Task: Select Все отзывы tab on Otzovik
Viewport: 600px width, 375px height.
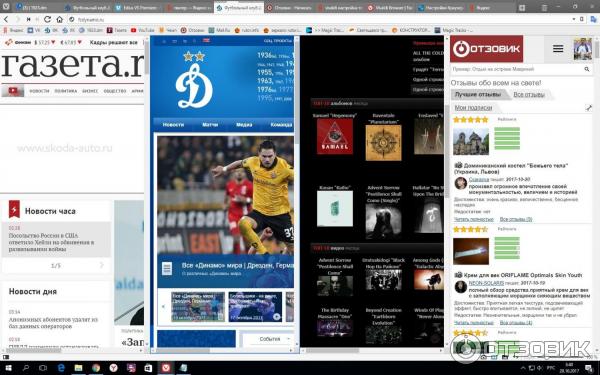Action: pos(529,94)
